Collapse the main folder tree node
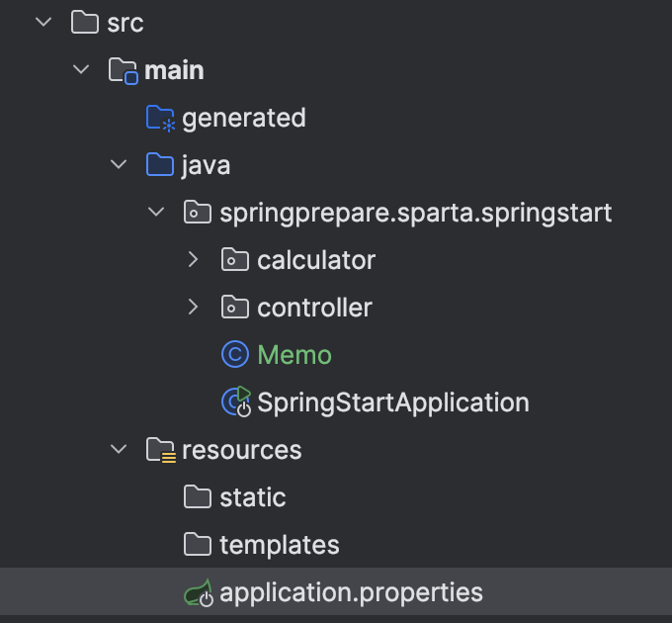672x623 pixels. point(81,70)
